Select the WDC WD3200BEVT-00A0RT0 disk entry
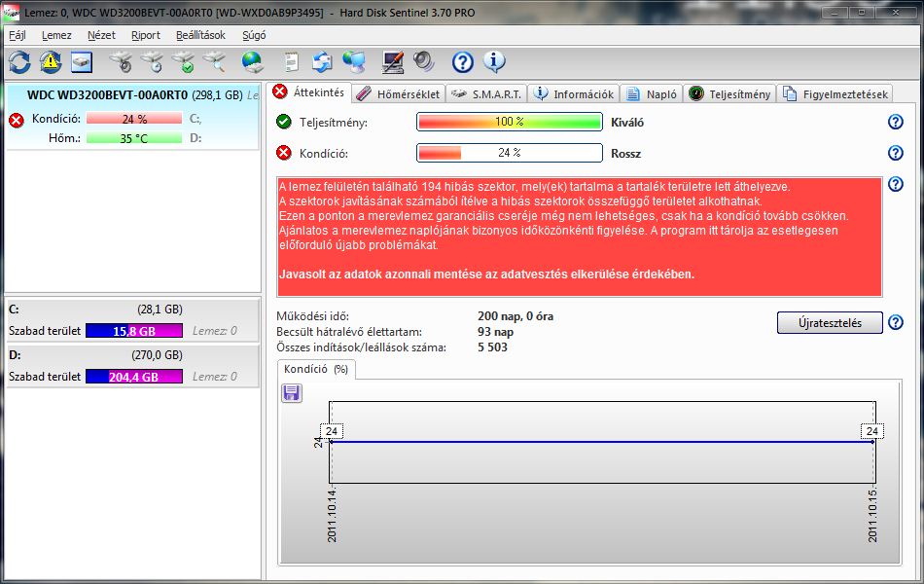This screenshot has height=584, width=924. click(132, 117)
